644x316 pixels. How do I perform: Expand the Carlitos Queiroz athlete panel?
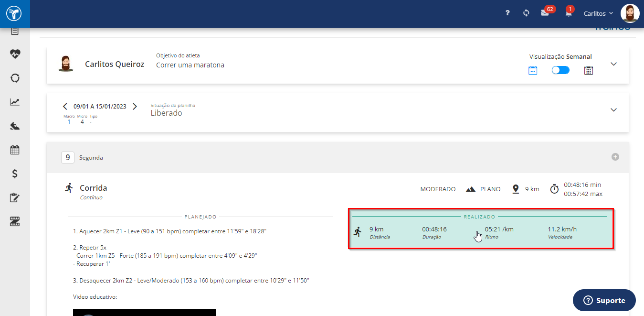click(x=614, y=64)
